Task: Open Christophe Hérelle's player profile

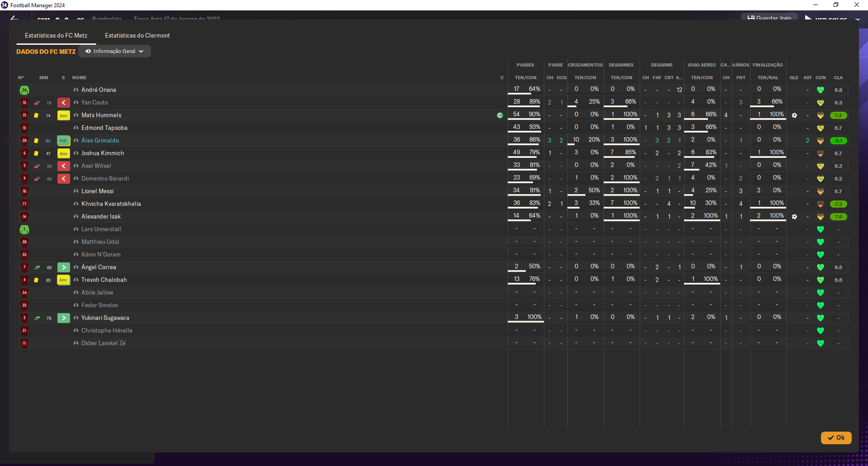Action: pos(107,331)
